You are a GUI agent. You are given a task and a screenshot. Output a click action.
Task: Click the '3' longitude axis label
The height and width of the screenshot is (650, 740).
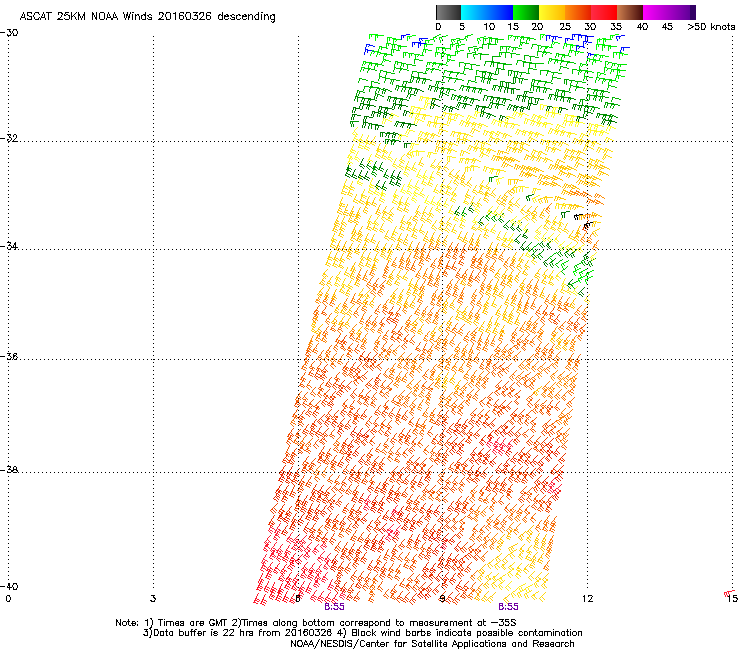click(x=152, y=599)
